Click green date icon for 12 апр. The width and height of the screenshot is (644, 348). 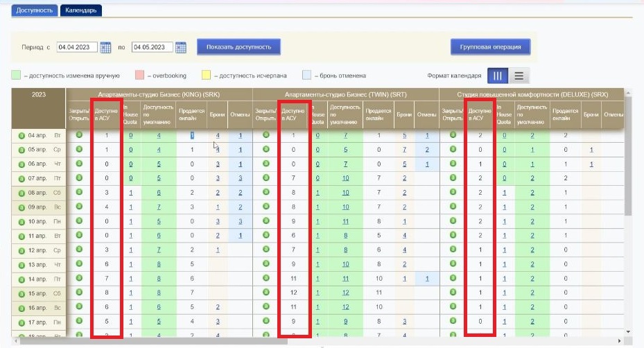coord(21,251)
